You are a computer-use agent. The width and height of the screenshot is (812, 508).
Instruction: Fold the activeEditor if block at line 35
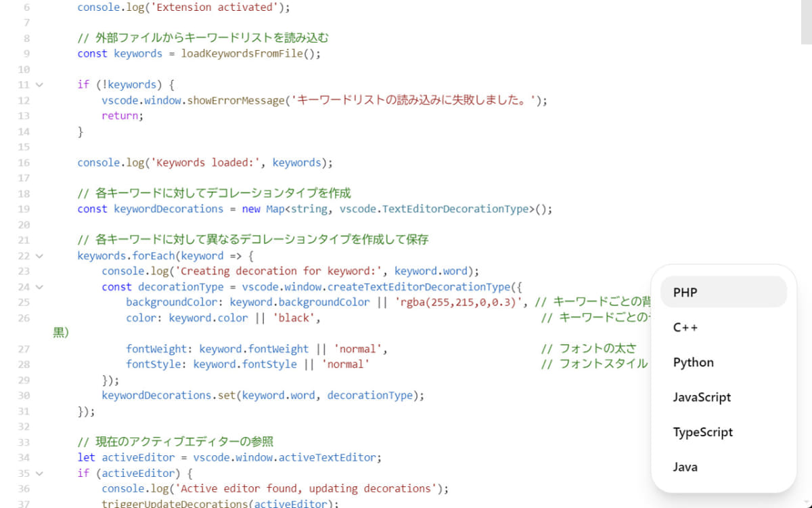[38, 473]
